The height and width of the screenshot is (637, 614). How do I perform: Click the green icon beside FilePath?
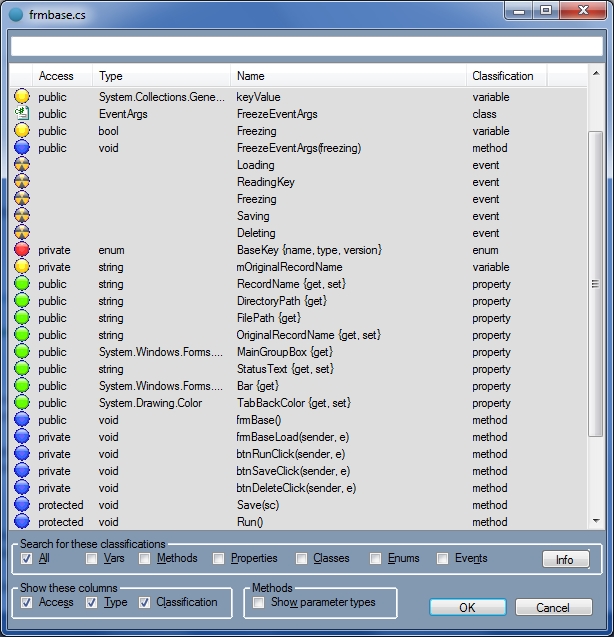tap(22, 318)
